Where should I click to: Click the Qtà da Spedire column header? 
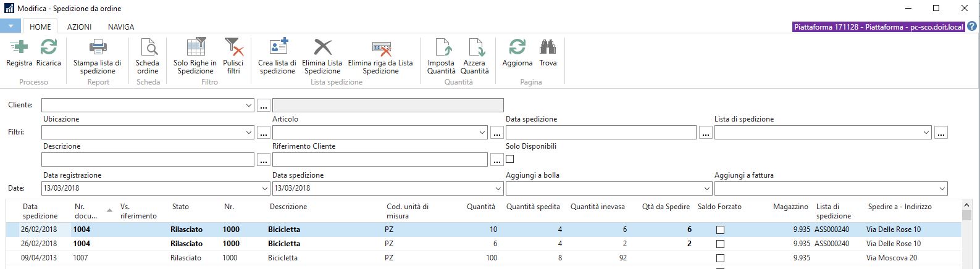pos(666,207)
